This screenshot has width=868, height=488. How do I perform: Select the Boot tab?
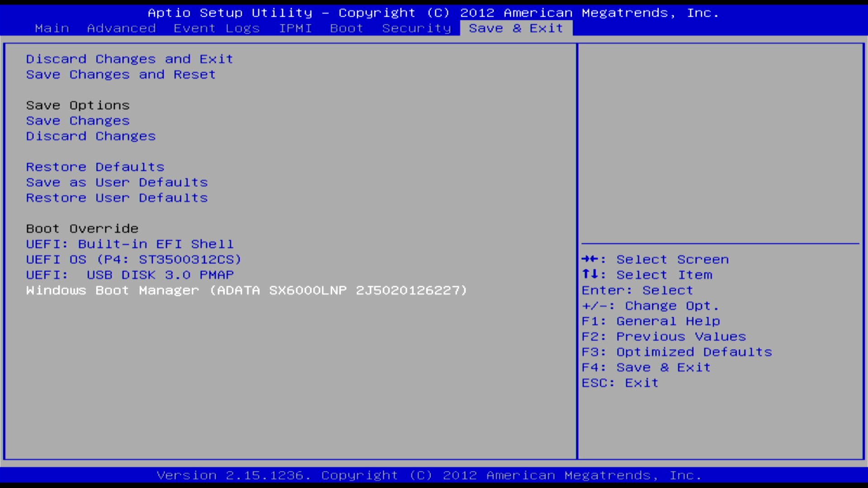(x=346, y=28)
